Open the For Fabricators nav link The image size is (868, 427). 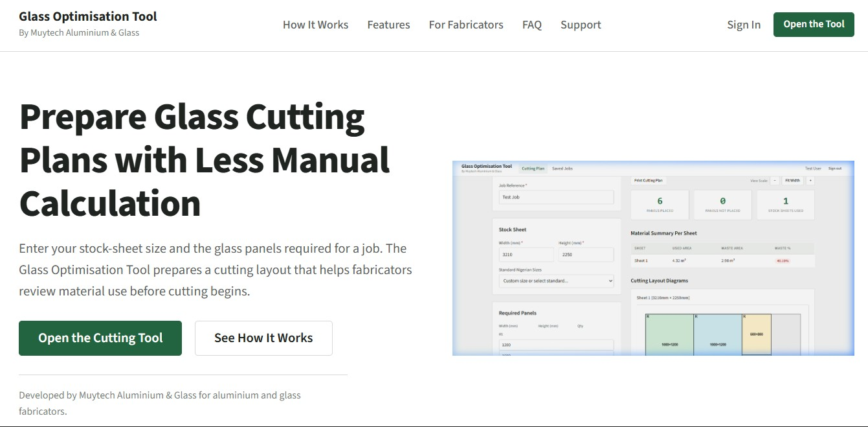click(x=466, y=25)
